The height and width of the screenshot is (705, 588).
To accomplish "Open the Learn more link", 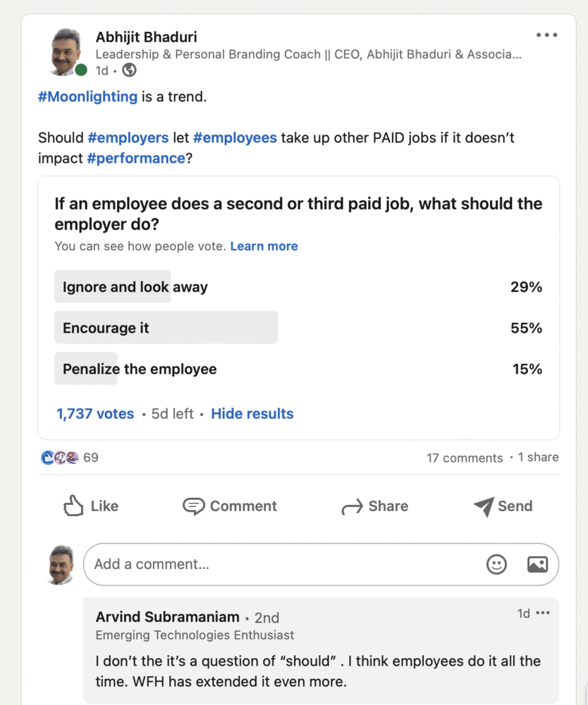I will pyautogui.click(x=264, y=246).
